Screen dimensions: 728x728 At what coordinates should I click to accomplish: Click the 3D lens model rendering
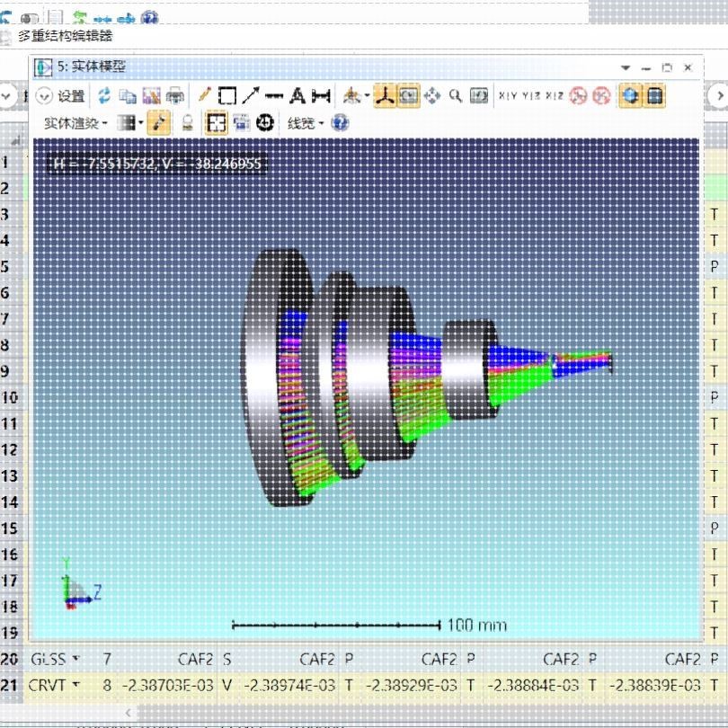(427, 377)
